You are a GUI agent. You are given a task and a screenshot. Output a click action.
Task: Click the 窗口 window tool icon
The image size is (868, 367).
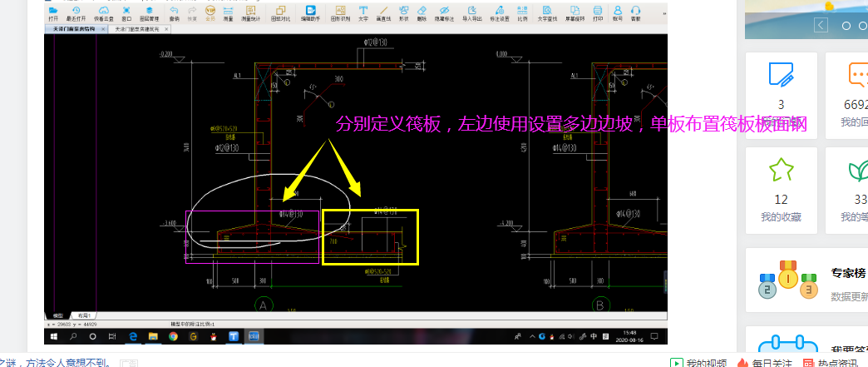pos(126,14)
